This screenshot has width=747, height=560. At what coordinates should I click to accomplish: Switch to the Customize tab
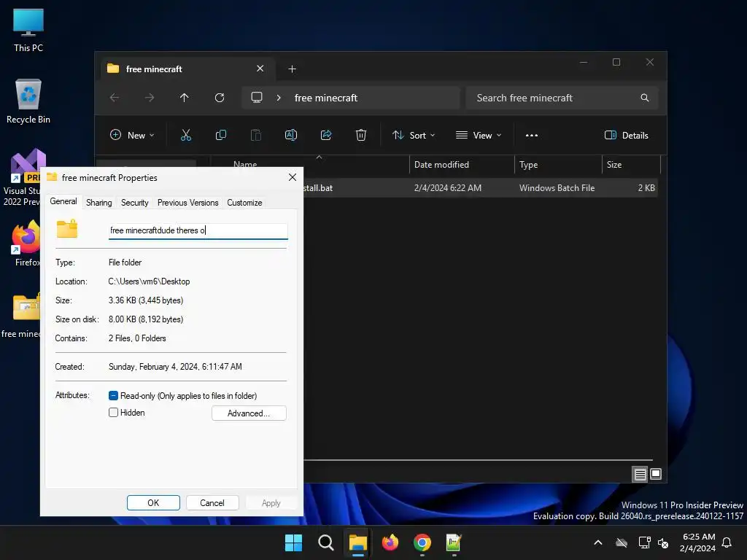pos(244,203)
